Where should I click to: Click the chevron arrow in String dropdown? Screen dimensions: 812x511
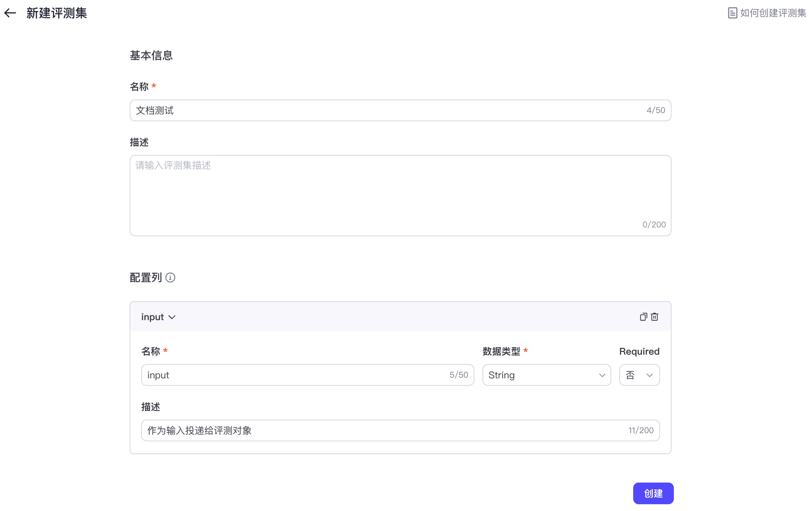coord(602,375)
